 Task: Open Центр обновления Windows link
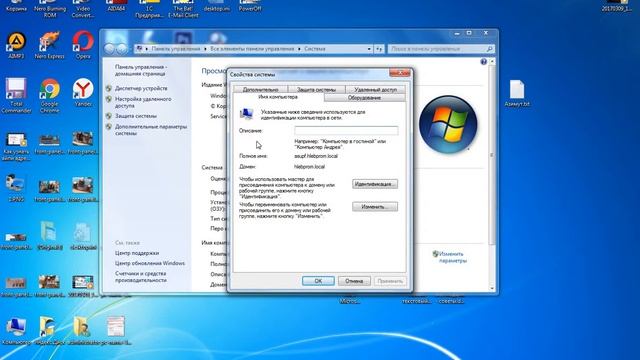pyautogui.click(x=150, y=263)
